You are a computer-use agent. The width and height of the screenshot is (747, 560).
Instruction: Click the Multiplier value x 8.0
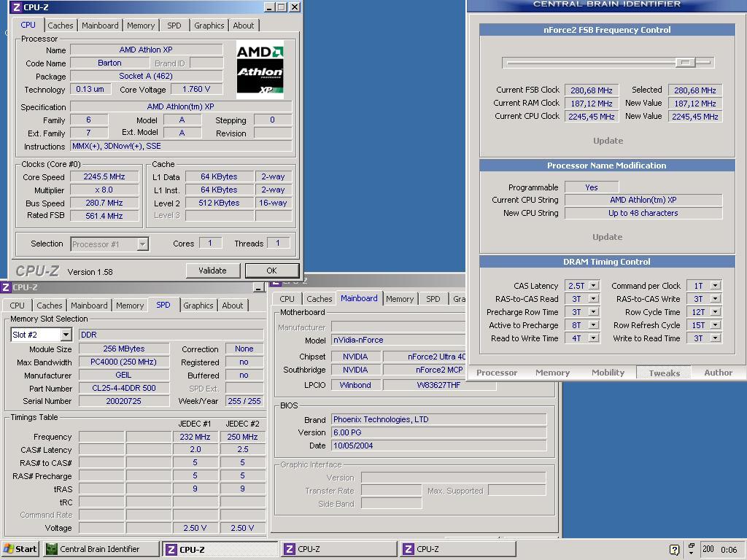[x=104, y=190]
